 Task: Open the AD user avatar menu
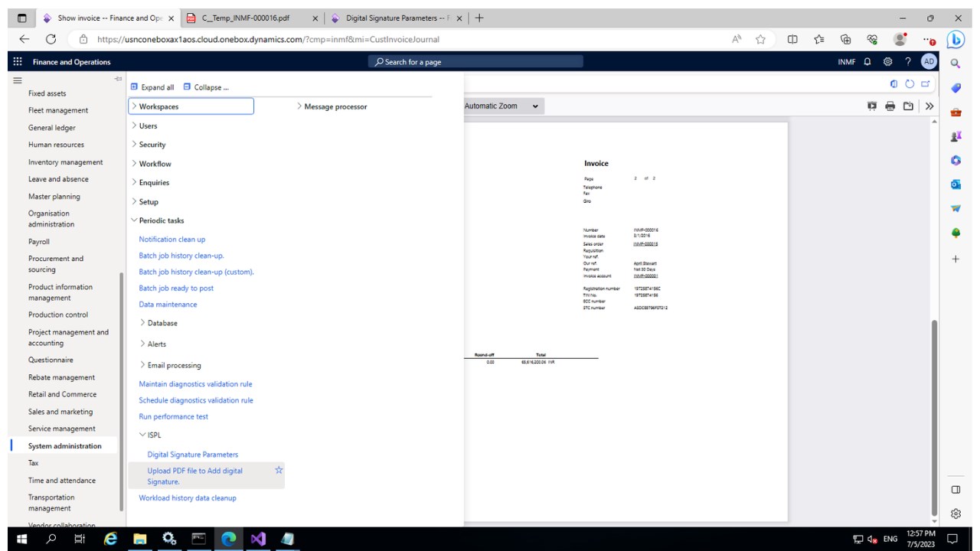(929, 62)
